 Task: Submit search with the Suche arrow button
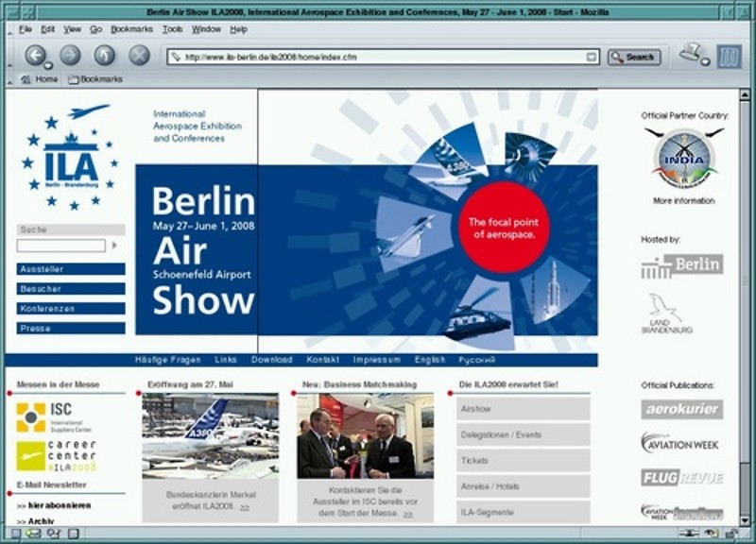coord(114,246)
